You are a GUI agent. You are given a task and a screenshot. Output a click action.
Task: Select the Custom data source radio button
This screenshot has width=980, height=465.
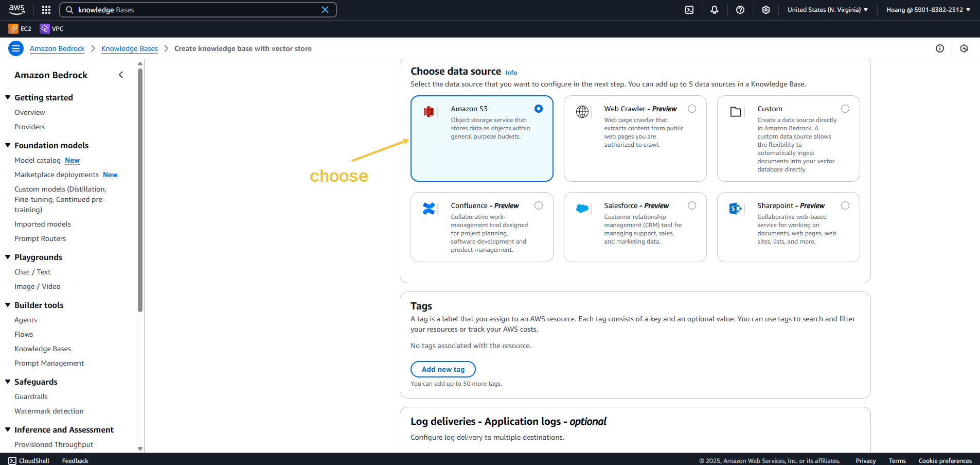tap(845, 109)
